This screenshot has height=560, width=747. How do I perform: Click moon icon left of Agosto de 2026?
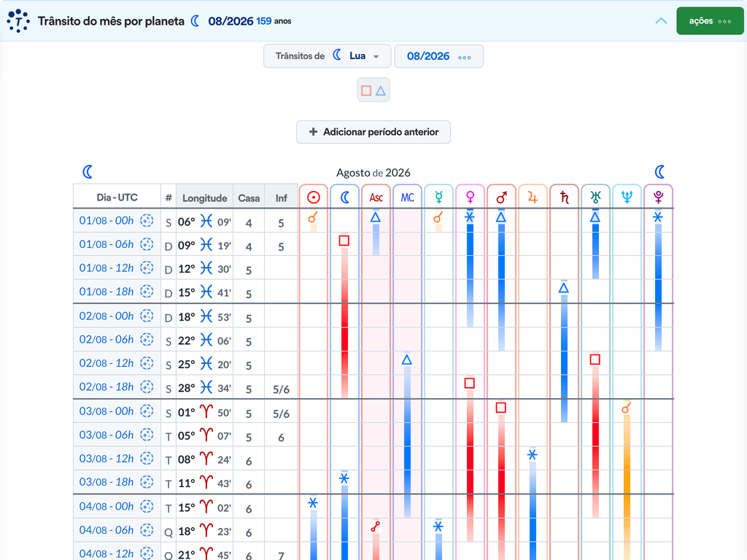[x=88, y=172]
